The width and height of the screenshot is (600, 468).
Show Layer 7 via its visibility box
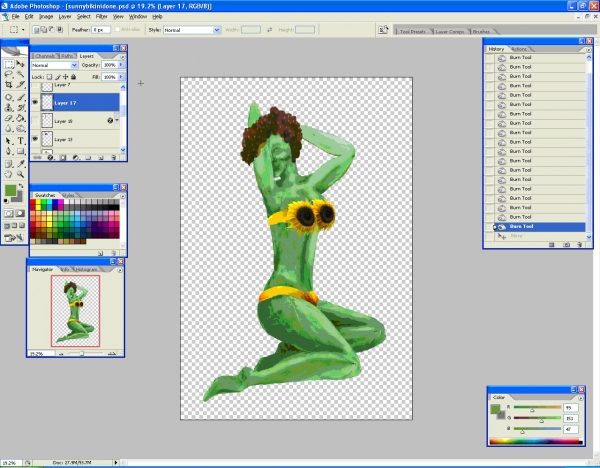[x=35, y=86]
